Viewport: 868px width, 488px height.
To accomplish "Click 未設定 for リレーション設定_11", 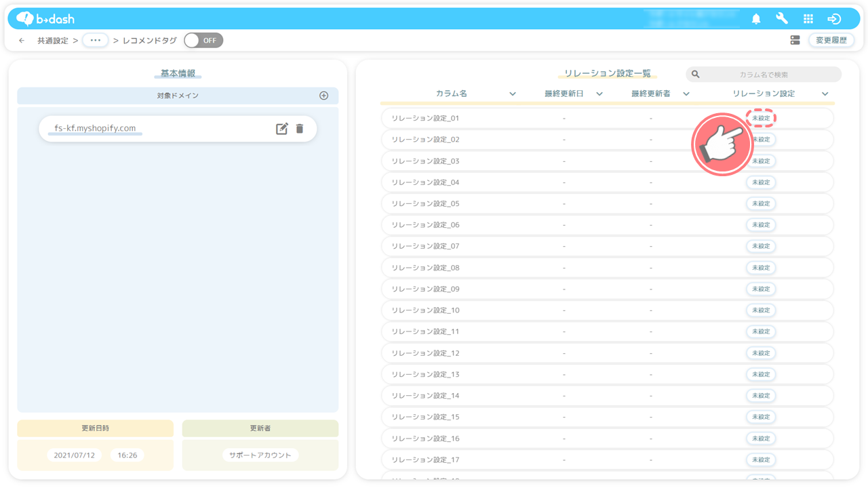I will pyautogui.click(x=761, y=331).
